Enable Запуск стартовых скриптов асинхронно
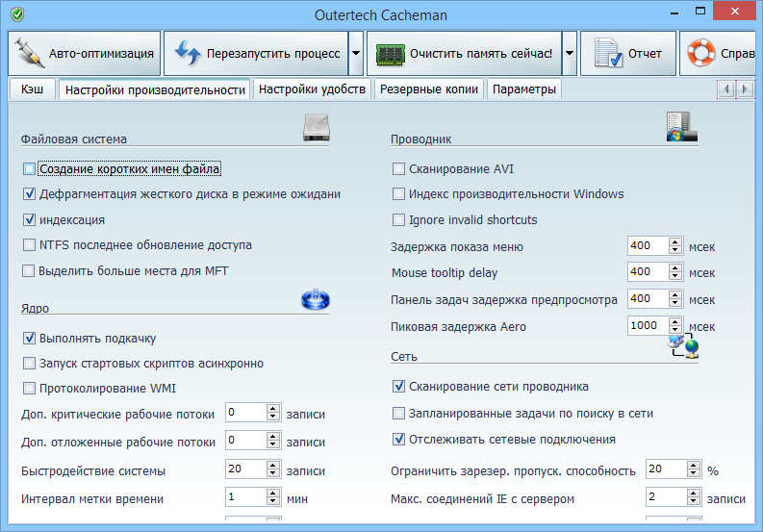The width and height of the screenshot is (763, 532). [x=29, y=363]
